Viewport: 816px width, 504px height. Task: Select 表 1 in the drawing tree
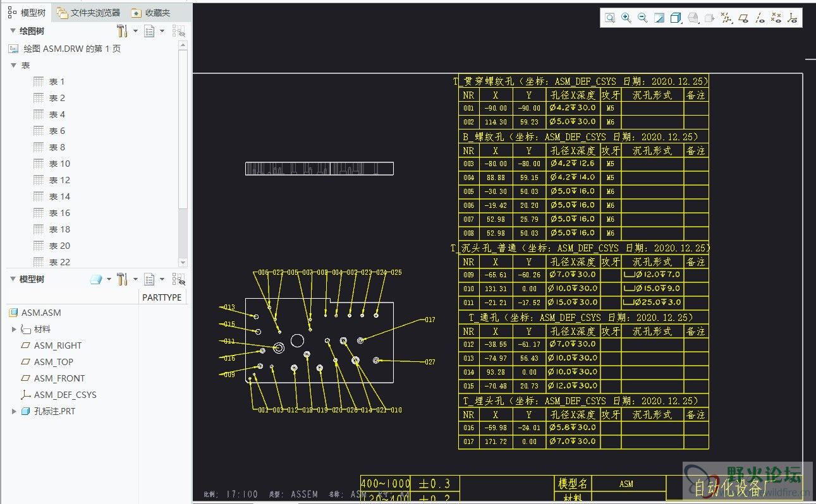click(x=57, y=81)
